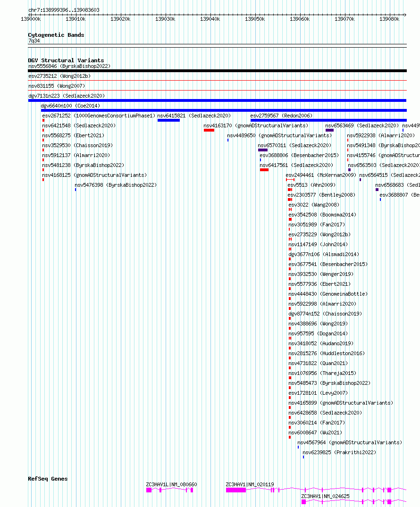Click esv1728101 (Levy2007) label
This screenshot has width=420, height=507.
[x=319, y=393]
